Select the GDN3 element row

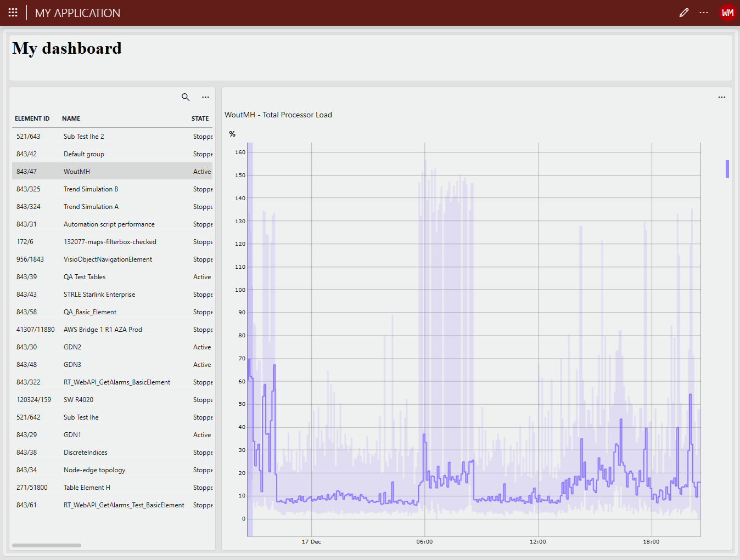(72, 365)
